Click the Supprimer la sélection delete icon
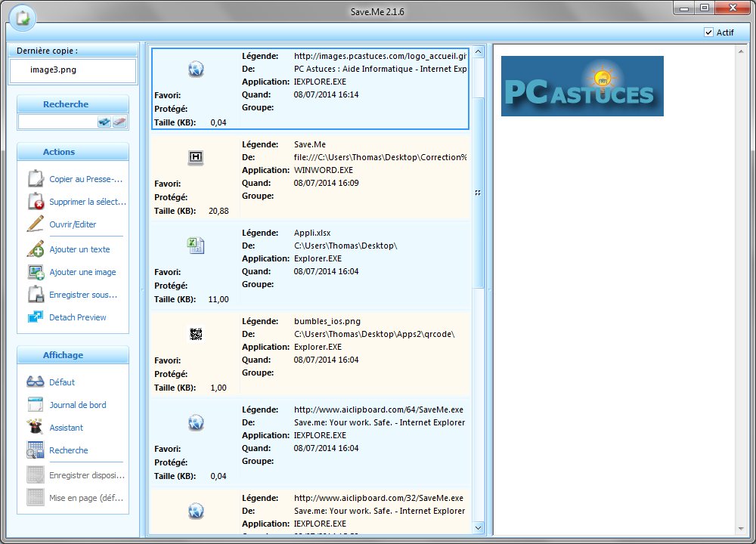756x544 pixels. 36,202
